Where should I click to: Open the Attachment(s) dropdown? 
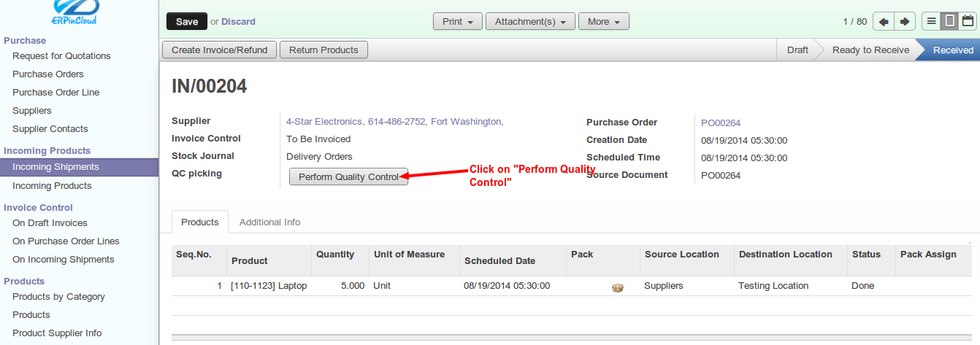[x=530, y=21]
